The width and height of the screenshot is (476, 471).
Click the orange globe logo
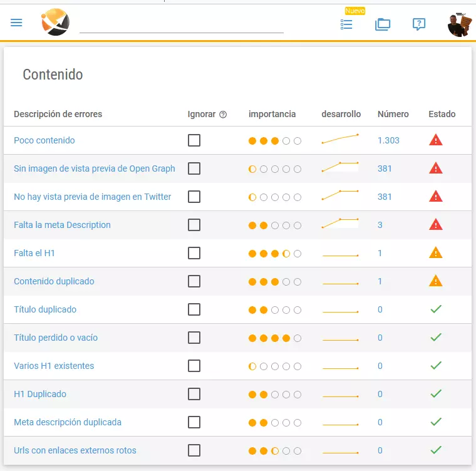pos(56,22)
